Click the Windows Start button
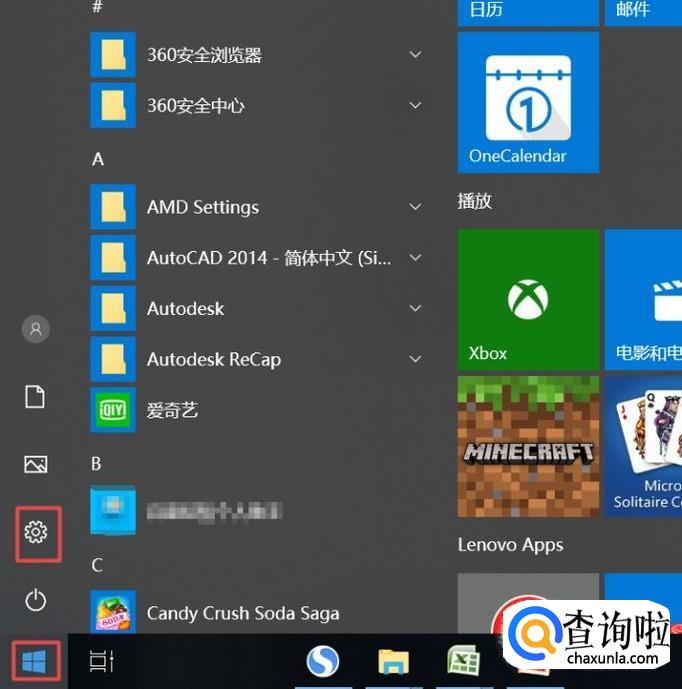The width and height of the screenshot is (682, 689). point(35,661)
